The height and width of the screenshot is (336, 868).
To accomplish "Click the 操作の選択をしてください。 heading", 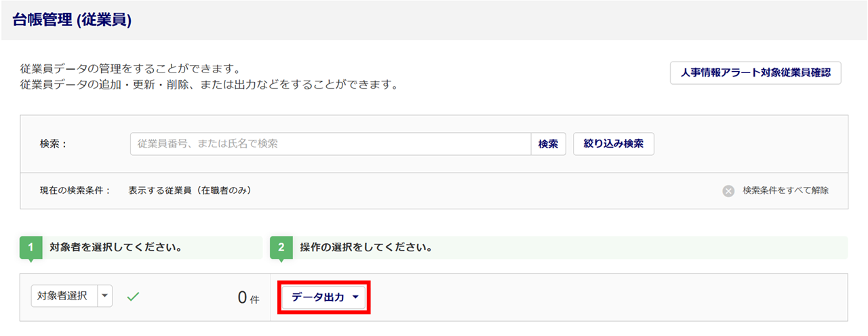I will pos(366,247).
